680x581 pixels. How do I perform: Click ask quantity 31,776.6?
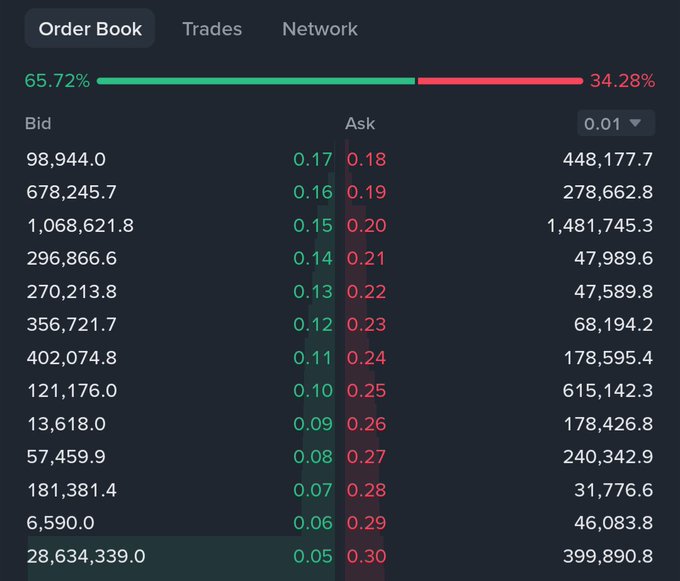[x=613, y=490]
